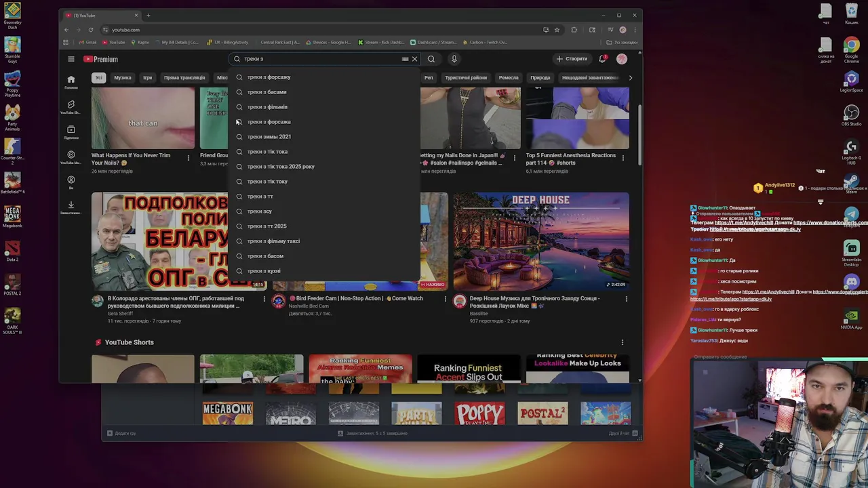
Task: Open Bird Feeder Cam video title
Action: (x=355, y=298)
